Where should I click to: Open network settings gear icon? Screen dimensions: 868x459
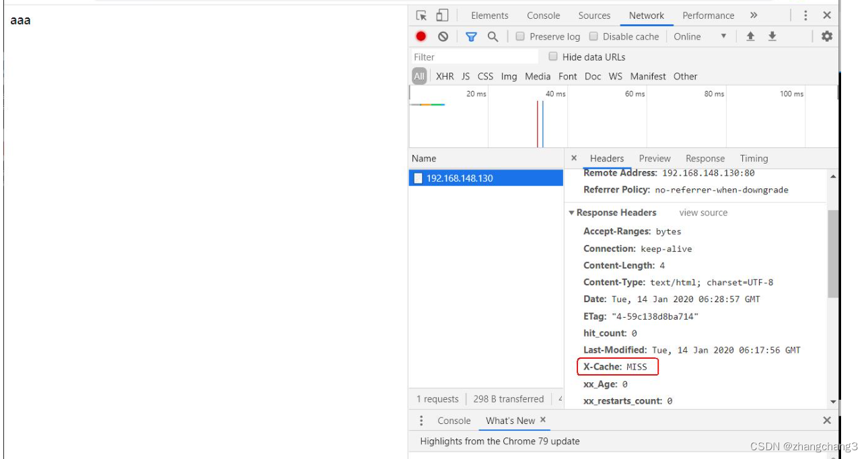click(x=827, y=36)
